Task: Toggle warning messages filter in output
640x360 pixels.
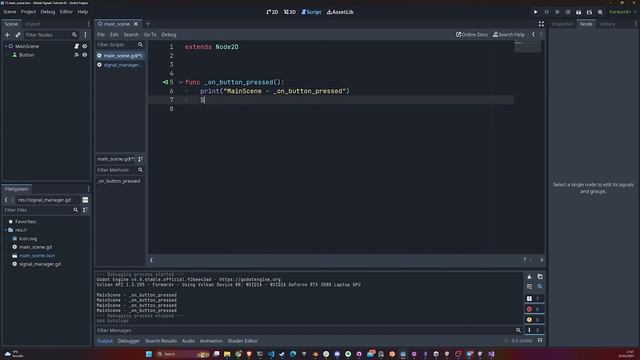Action: (x=534, y=320)
